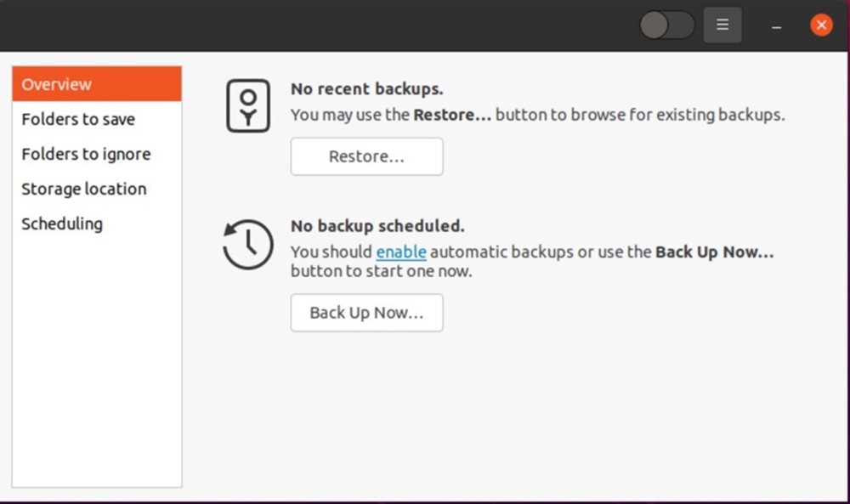Click the safe icon beside No recent backups
Screen dimensions: 850x504
247,106
